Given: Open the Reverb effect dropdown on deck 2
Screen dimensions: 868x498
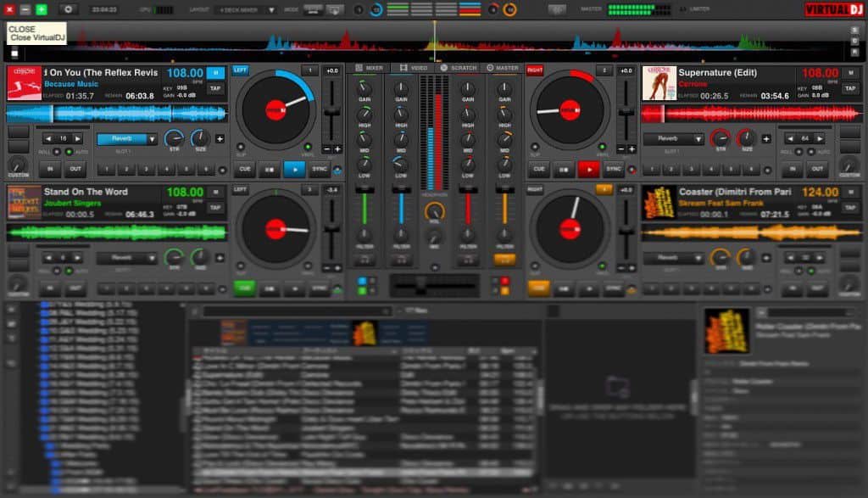Looking at the screenshot, I should pyautogui.click(x=673, y=138).
